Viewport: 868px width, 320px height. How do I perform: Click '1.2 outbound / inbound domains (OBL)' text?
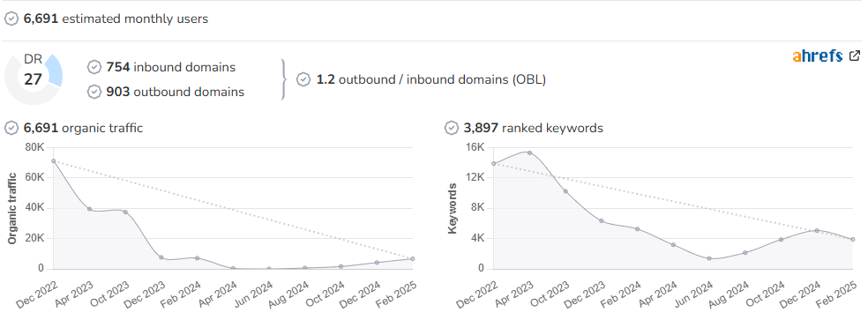[x=431, y=79]
